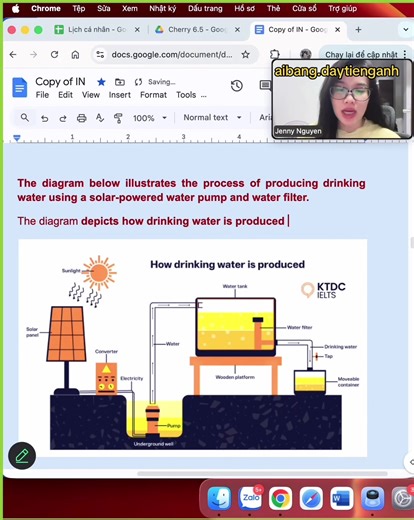Screen dimensions: 414x520
Task: Show more hidden Docs menus
Action: (x=204, y=95)
